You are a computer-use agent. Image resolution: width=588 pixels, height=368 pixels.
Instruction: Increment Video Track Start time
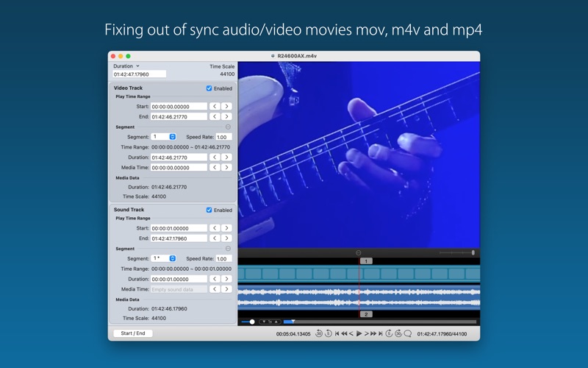pos(226,106)
